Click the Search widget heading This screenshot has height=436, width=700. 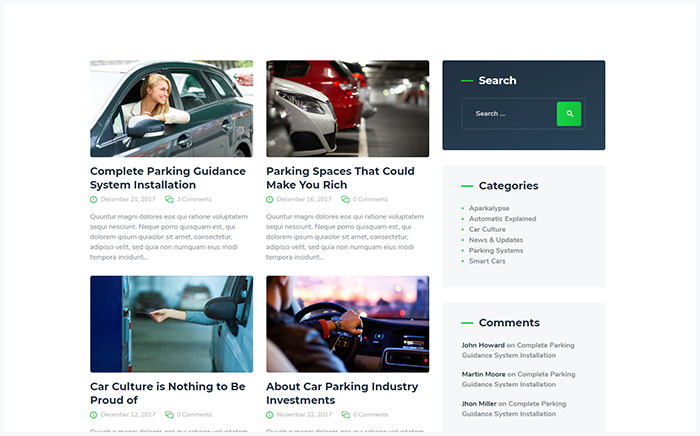coord(497,80)
